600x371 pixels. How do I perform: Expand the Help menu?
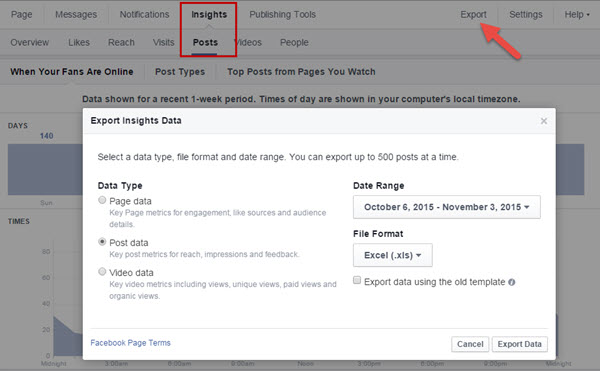point(577,15)
